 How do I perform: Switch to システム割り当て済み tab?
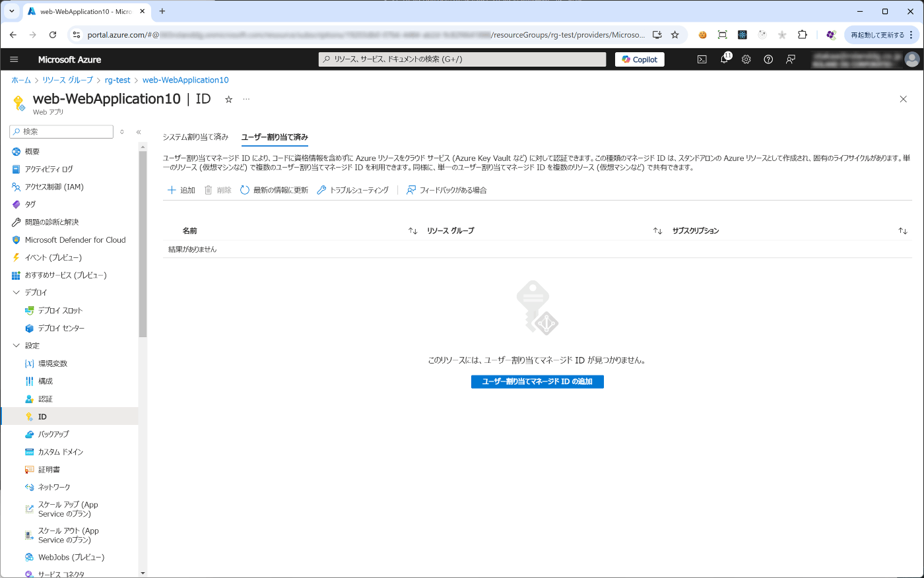click(195, 137)
